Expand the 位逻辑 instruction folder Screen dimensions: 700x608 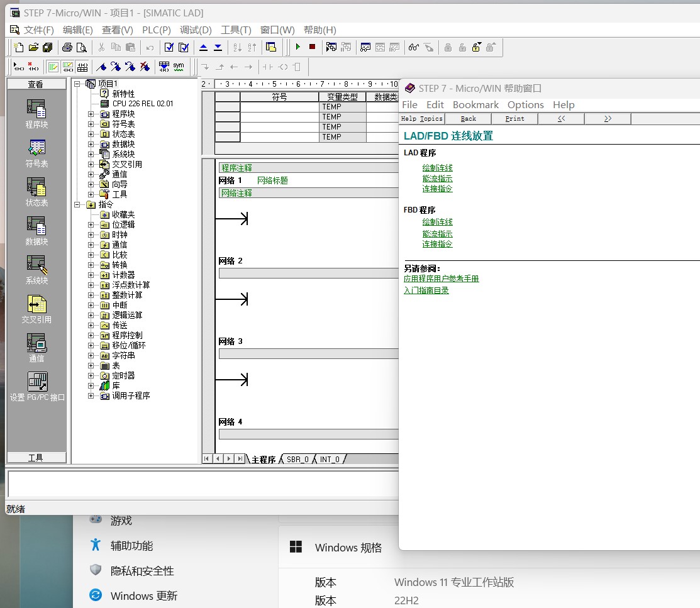click(x=91, y=224)
